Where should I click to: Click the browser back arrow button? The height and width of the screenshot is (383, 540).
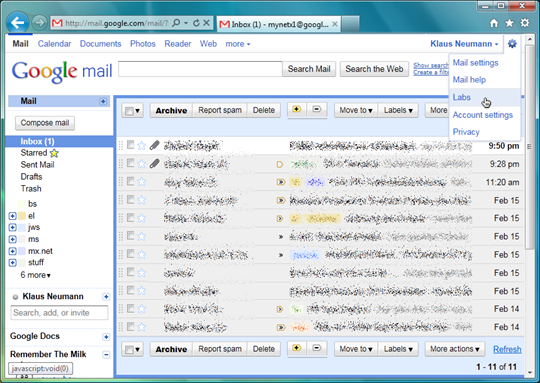17,23
